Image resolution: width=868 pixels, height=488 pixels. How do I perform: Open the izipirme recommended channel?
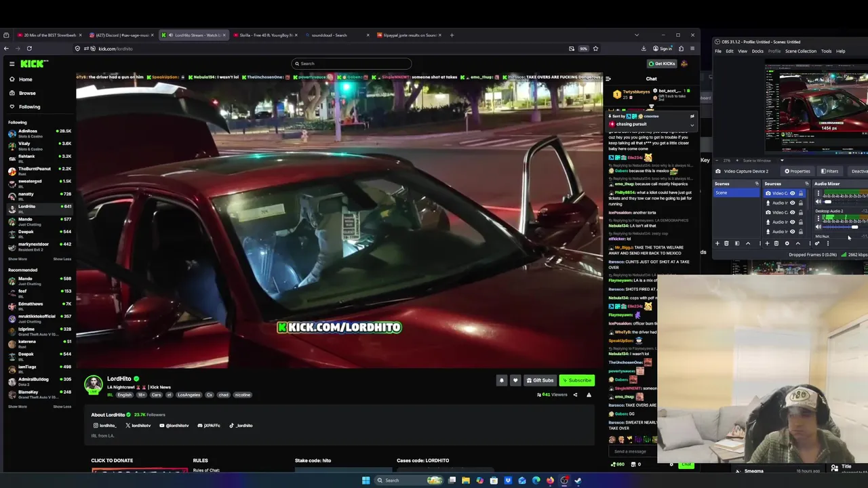click(39, 330)
